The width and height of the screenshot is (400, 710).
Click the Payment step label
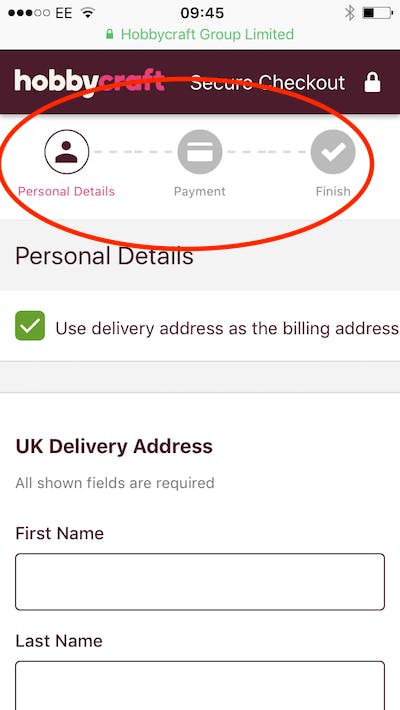point(200,191)
